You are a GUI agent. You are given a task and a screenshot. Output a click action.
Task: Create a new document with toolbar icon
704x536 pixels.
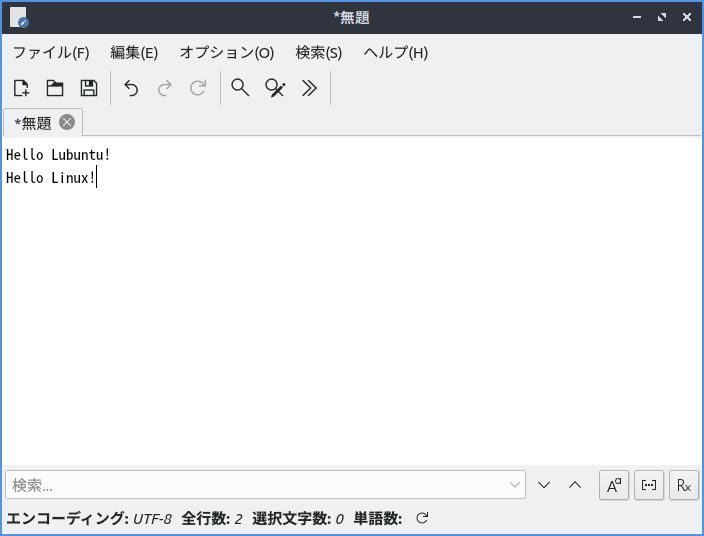point(21,88)
